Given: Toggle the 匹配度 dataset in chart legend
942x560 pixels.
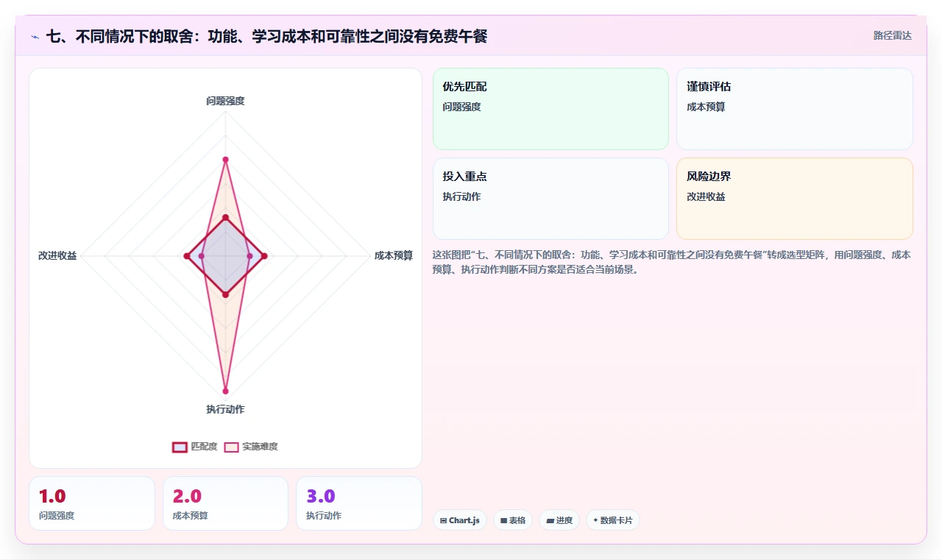Looking at the screenshot, I should tap(195, 447).
